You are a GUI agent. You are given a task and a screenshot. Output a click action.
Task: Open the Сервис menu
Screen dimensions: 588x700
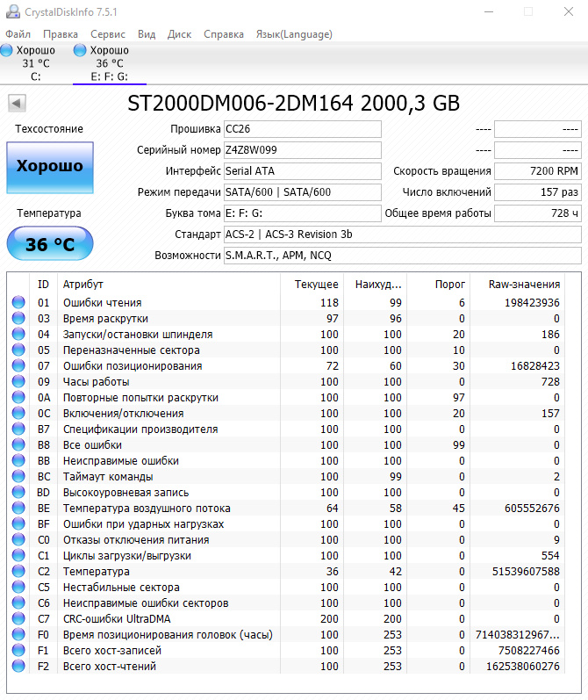click(x=108, y=34)
